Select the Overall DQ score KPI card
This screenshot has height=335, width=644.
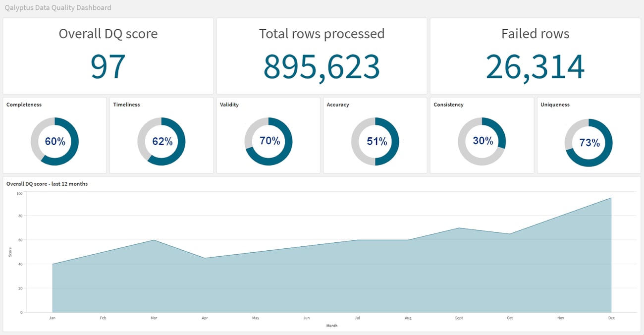[108, 55]
